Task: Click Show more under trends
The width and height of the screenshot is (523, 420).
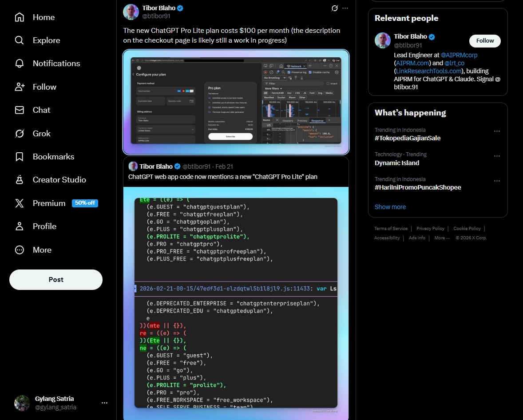Action: point(390,207)
